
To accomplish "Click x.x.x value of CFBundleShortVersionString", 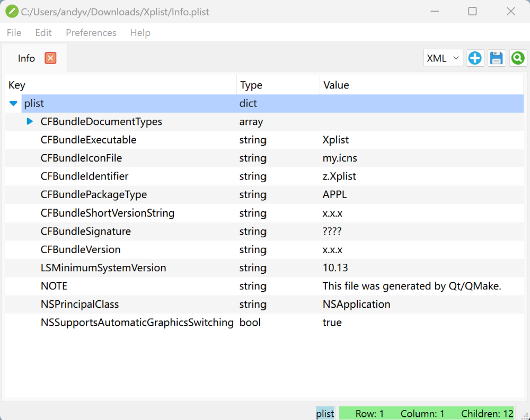I will [x=332, y=213].
